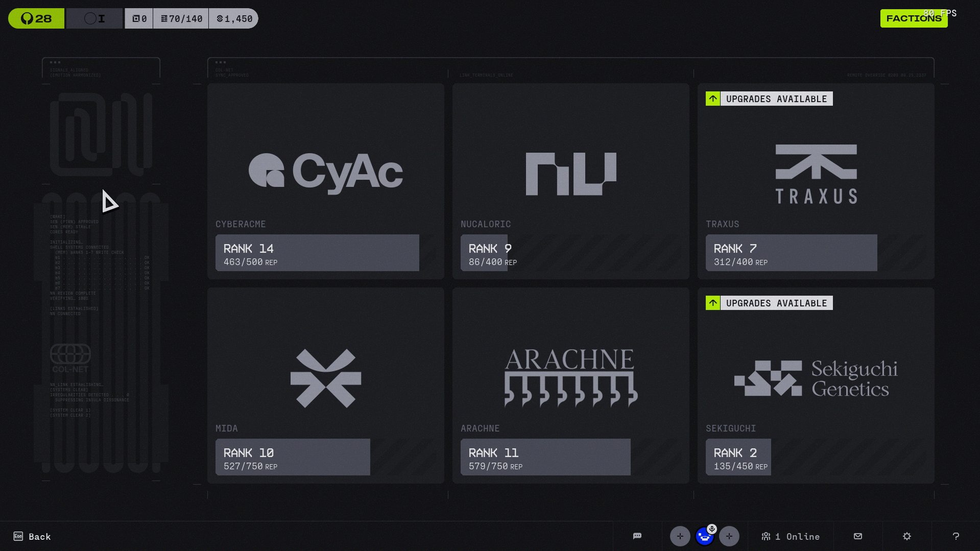
Task: Open the 1 Online friends list
Action: tap(790, 536)
